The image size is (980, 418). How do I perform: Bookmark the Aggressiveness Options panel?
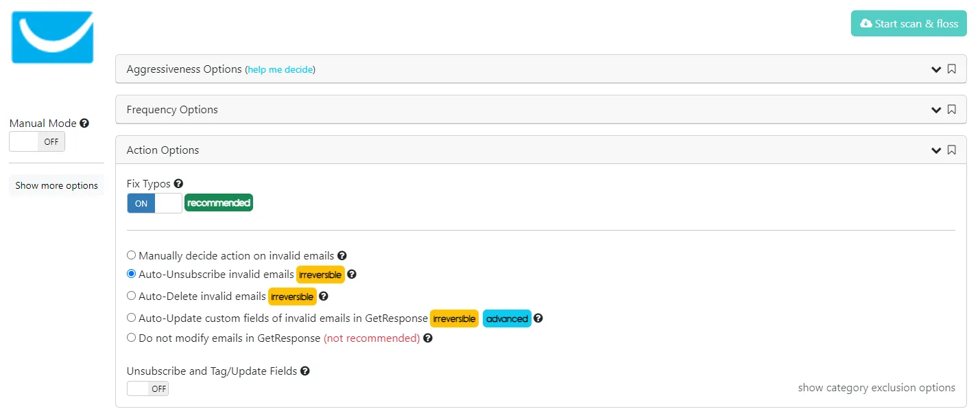(x=951, y=69)
